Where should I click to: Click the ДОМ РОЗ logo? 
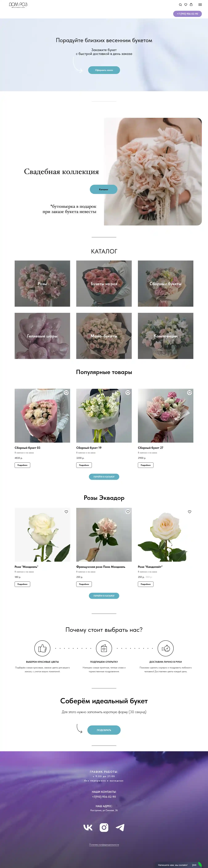(18, 5)
